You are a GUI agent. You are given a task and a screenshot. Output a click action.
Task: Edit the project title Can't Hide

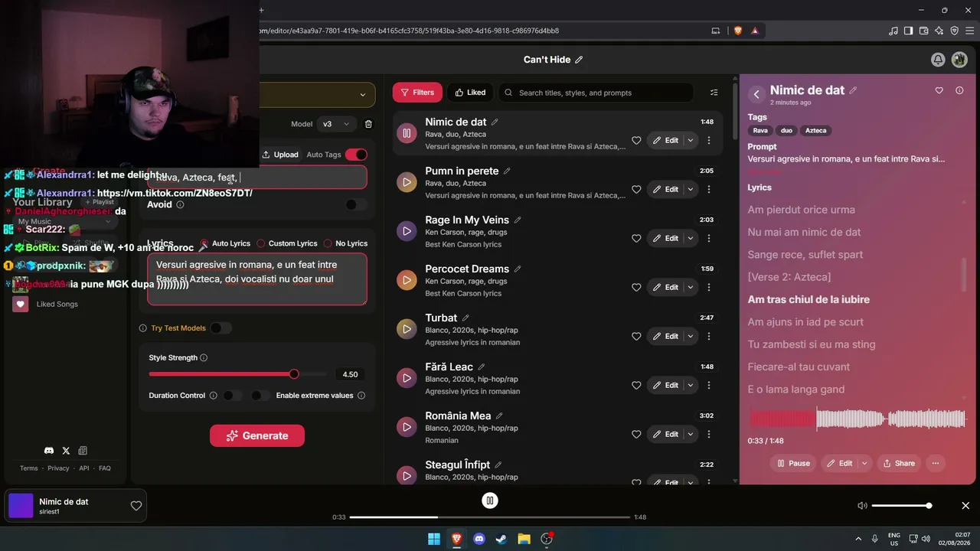[x=579, y=60]
